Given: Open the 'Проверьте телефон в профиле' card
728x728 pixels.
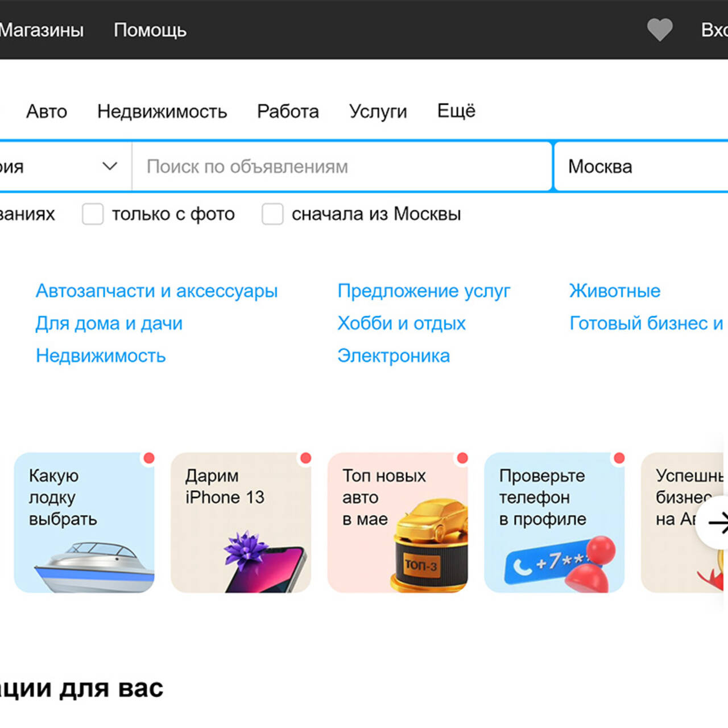Looking at the screenshot, I should pos(555,523).
